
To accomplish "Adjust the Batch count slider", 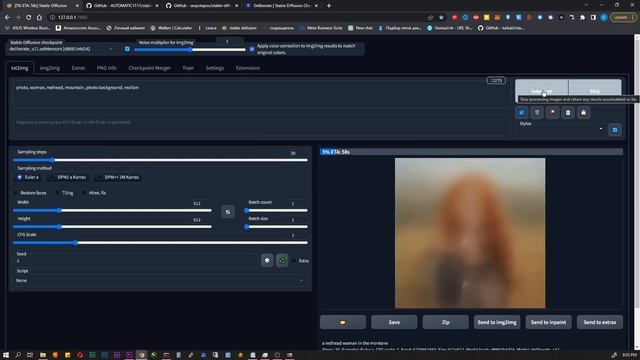I will tap(276, 211).
